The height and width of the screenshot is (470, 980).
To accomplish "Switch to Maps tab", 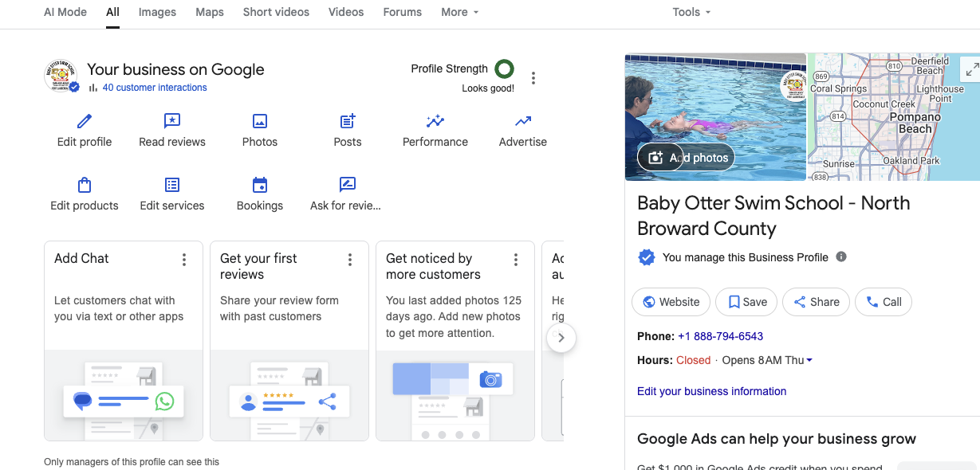I will click(210, 12).
